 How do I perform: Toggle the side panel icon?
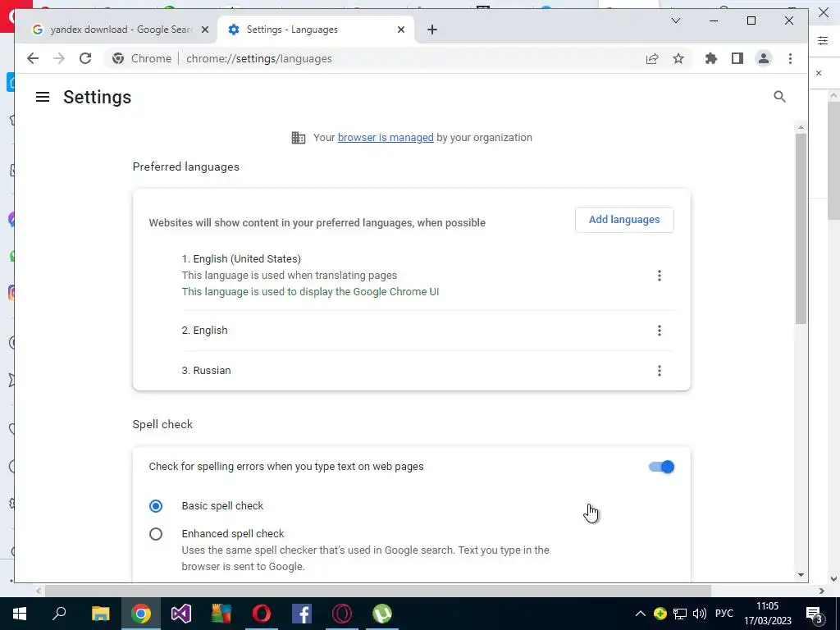pos(737,58)
